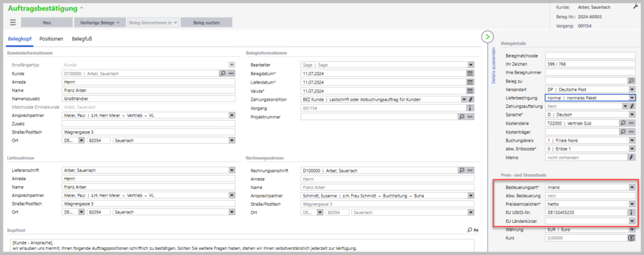Click the wrench icon at top right

point(633,6)
